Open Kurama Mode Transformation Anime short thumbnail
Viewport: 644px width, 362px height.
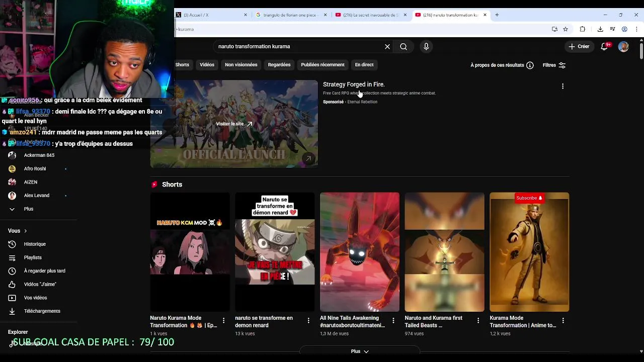pyautogui.click(x=529, y=252)
